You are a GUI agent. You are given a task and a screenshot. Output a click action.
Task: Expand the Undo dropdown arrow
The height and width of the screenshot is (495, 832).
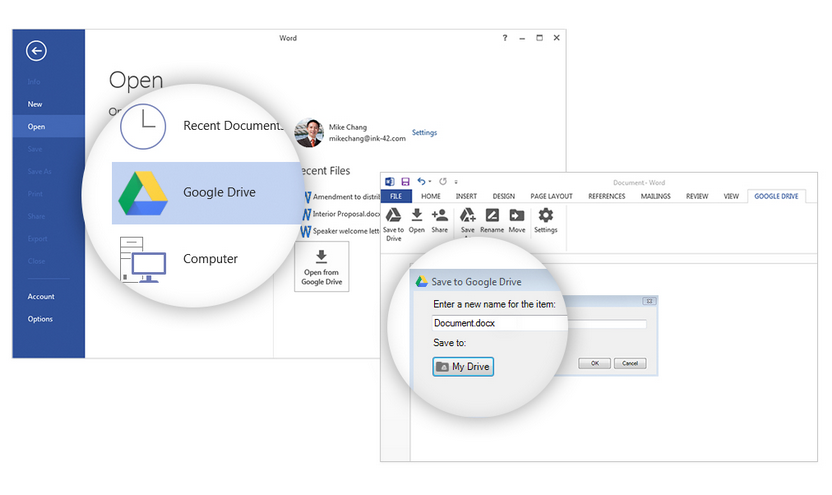[430, 181]
